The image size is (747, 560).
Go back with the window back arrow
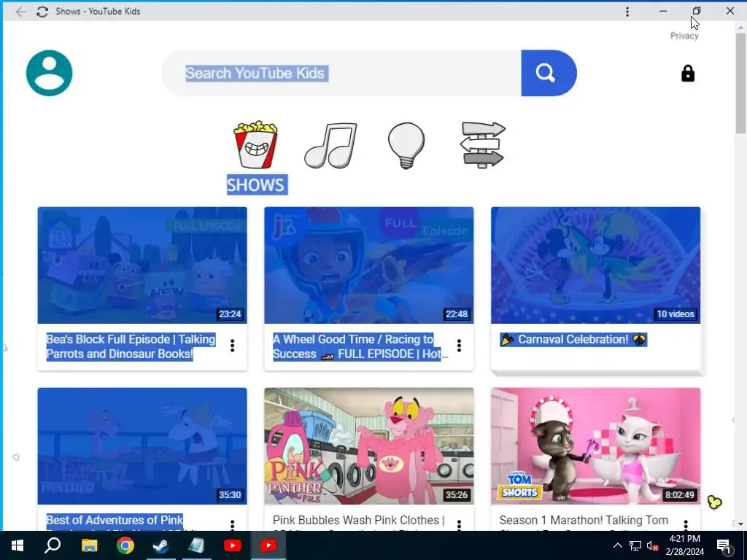pos(21,12)
